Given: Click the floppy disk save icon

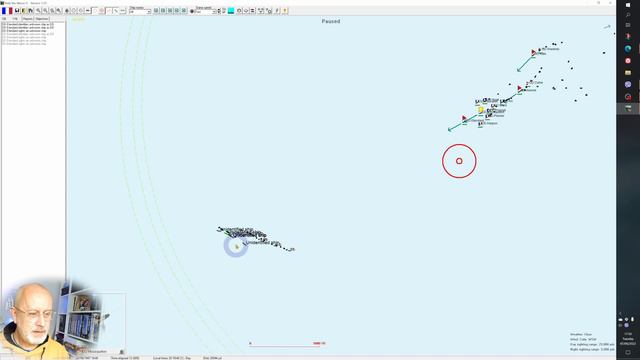Looking at the screenshot, I should point(17,11).
